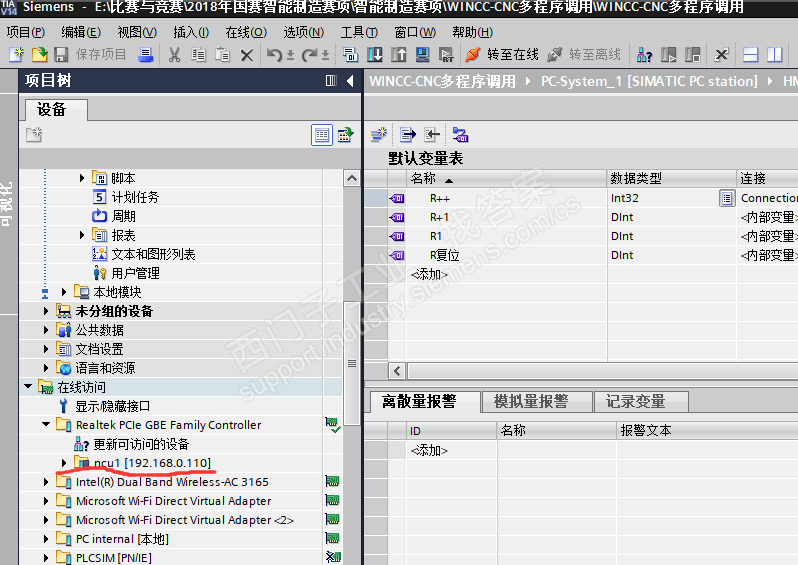The height and width of the screenshot is (565, 798).
Task: Start simulation with monitor toolbar icon
Action: tap(422, 54)
